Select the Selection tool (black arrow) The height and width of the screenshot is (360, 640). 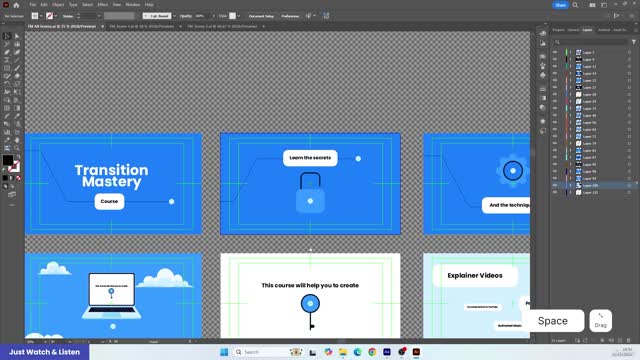click(x=7, y=36)
